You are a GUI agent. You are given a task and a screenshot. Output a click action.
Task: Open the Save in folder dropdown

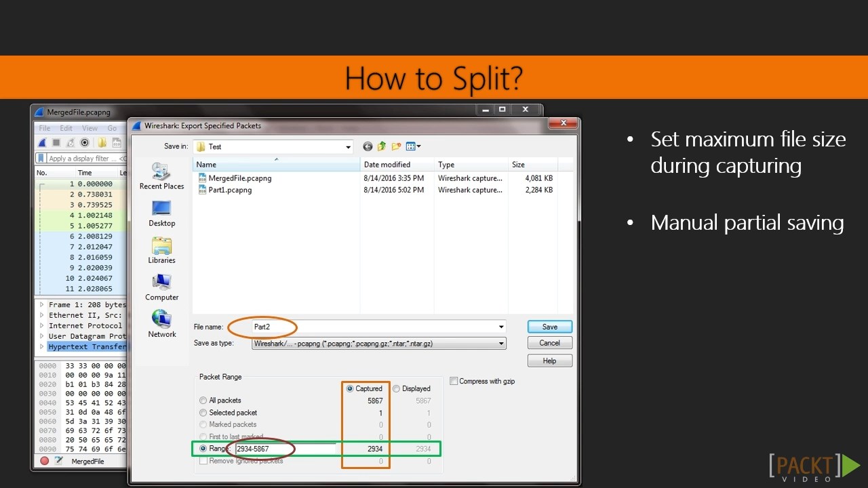click(348, 146)
